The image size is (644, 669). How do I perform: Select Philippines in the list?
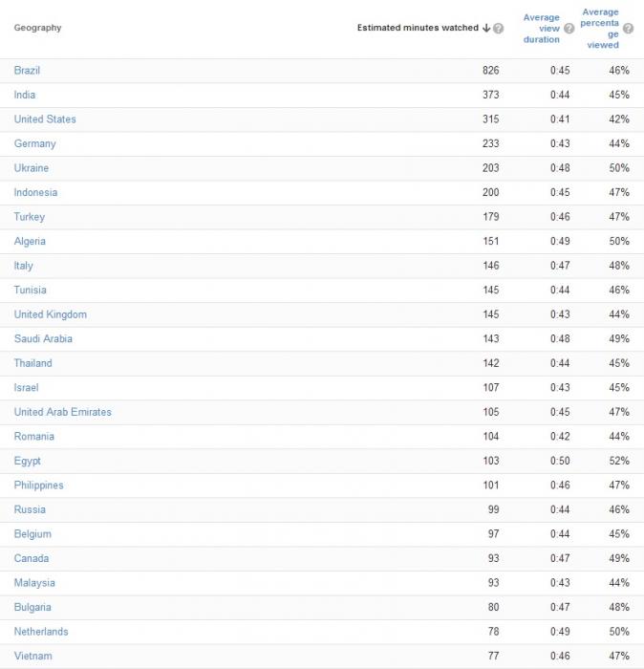38,486
